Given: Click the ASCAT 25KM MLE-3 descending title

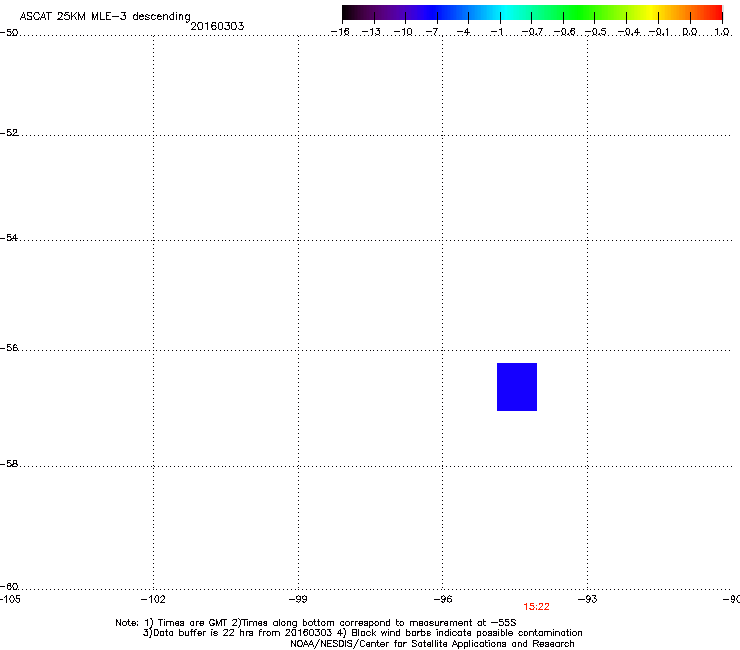Looking at the screenshot, I should 105,17.
